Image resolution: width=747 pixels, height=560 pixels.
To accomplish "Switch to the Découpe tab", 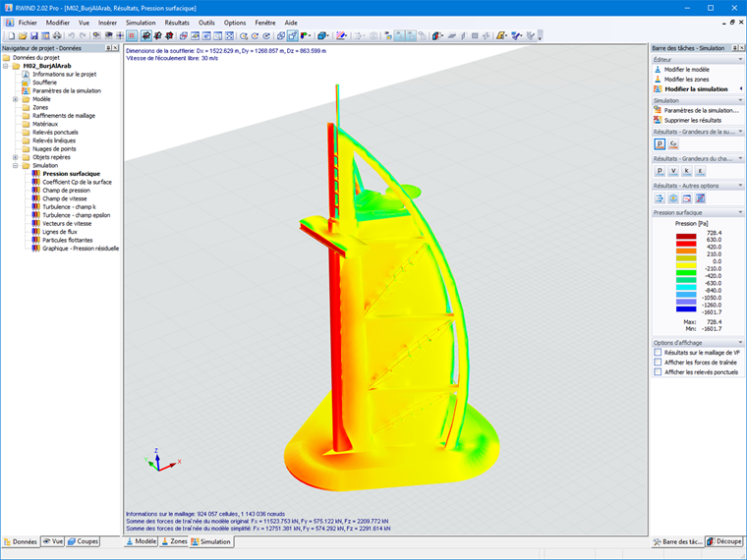I will (x=724, y=541).
